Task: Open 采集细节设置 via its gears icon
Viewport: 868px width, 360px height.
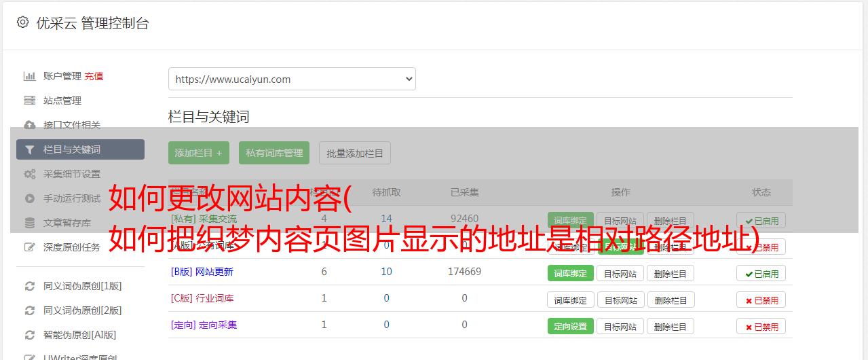Action: point(29,174)
